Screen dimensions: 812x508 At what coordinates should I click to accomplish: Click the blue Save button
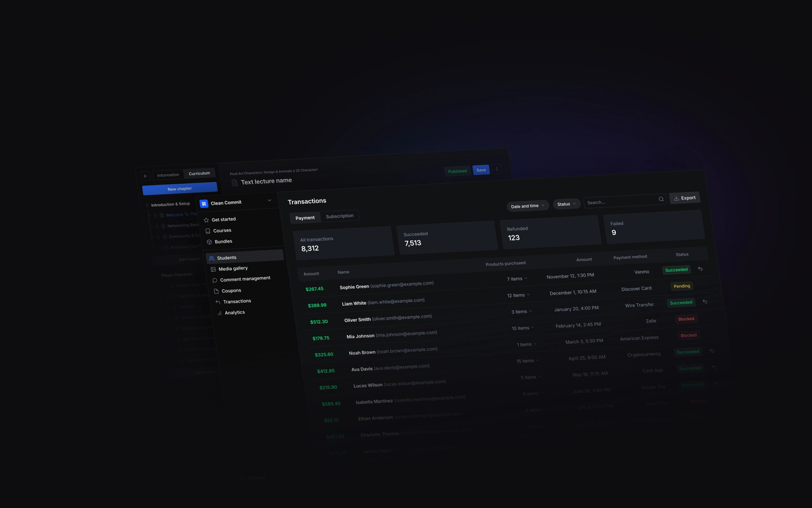(481, 170)
